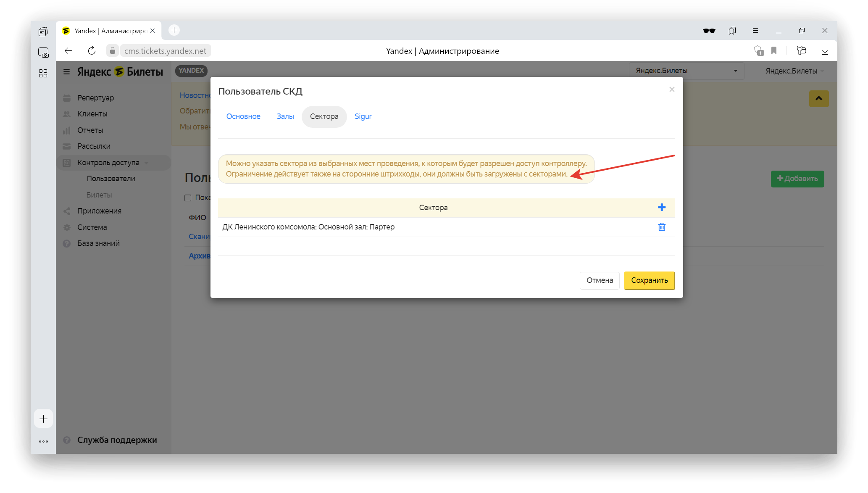This screenshot has width=868, height=493.
Task: Close the Yandex Администрирование browser tab
Action: pyautogui.click(x=153, y=31)
